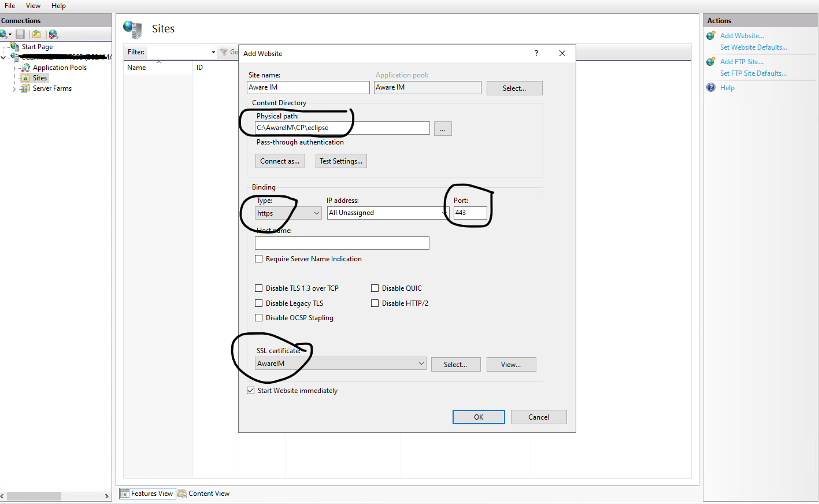Viewport: 819px width, 504px height.
Task: Click View... certificate button
Action: click(511, 365)
